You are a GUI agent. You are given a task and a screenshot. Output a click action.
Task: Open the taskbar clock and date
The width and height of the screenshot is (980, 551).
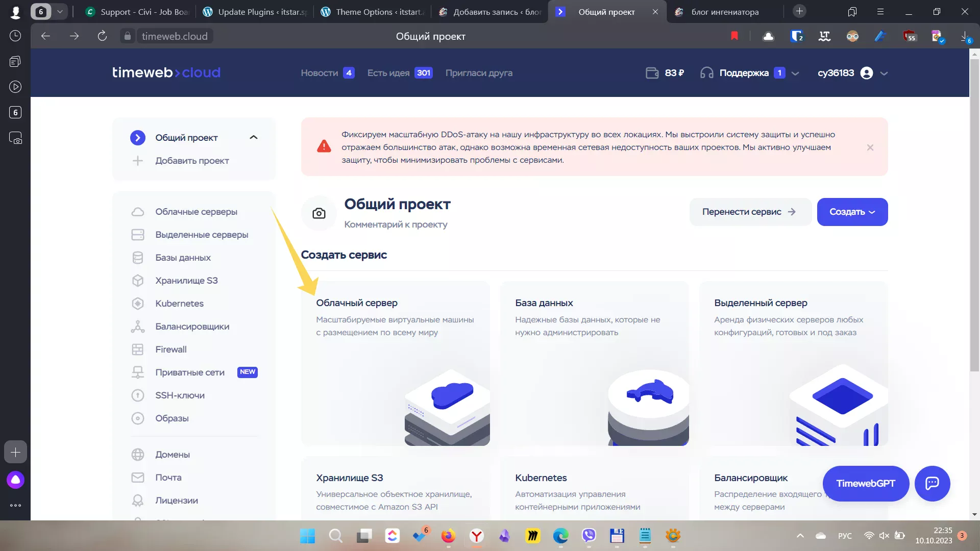(934, 536)
